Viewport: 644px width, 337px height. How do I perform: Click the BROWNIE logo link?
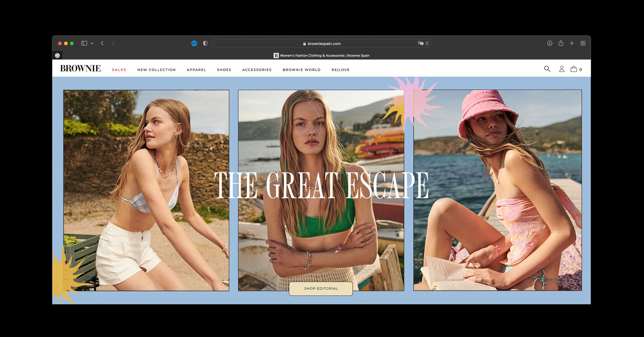pos(80,68)
